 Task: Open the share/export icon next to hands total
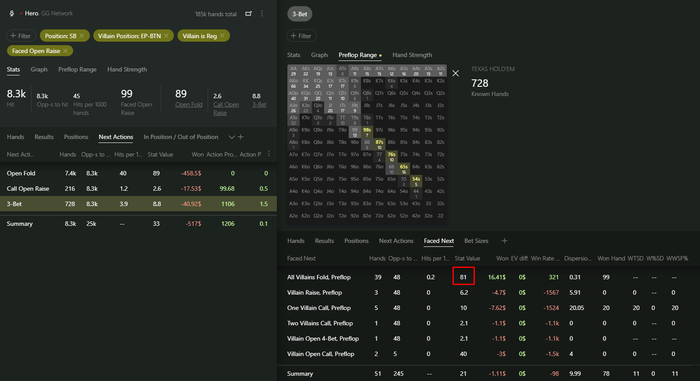249,14
